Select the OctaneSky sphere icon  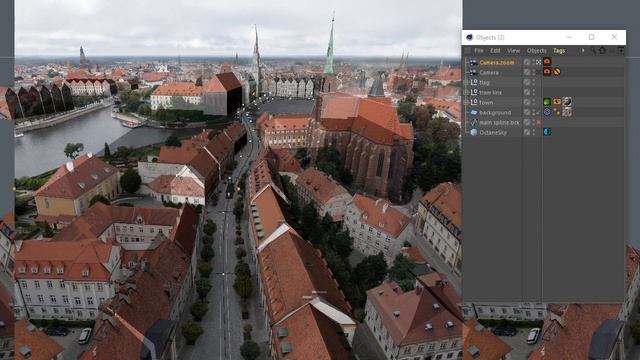pos(474,132)
